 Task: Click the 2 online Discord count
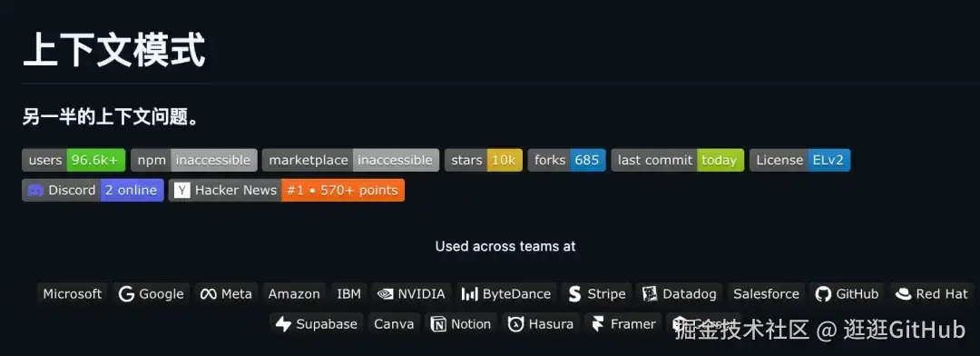tap(132, 190)
